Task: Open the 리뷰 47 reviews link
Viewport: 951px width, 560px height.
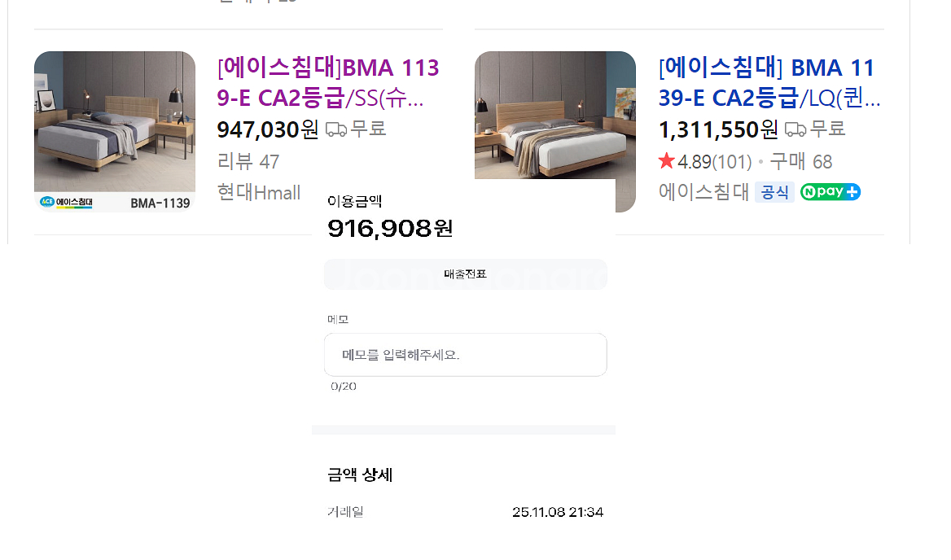Action: [x=247, y=162]
